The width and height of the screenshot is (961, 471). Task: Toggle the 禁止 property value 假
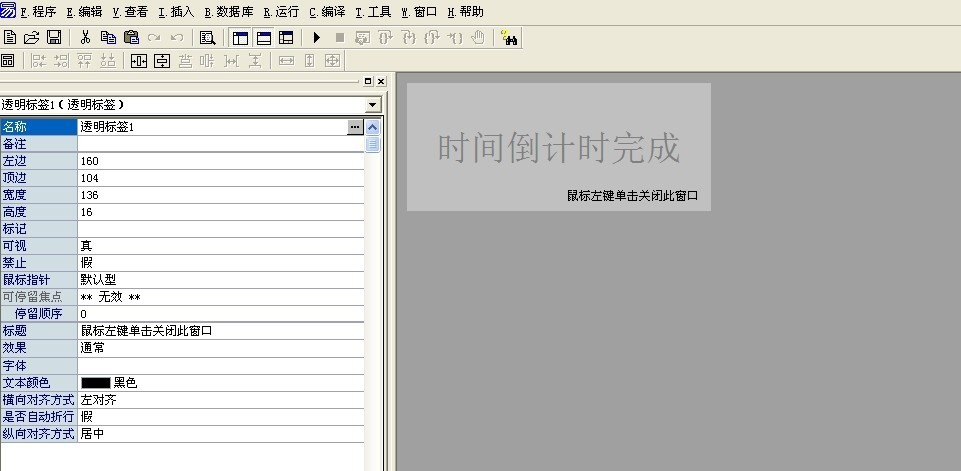pos(220,262)
